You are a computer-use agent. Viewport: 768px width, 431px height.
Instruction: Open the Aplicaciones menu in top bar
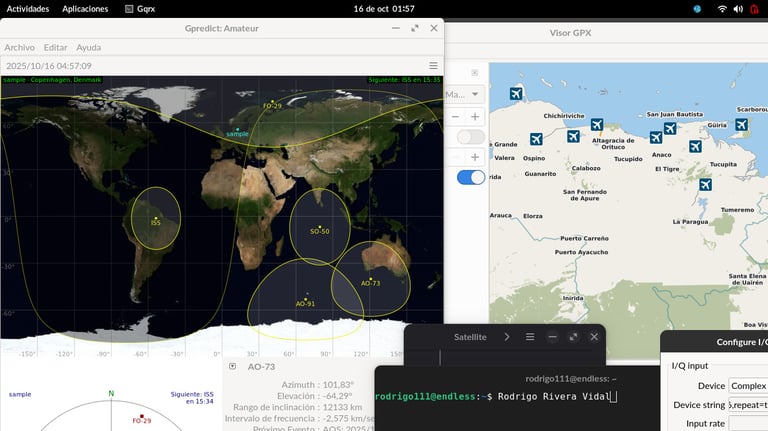(85, 9)
